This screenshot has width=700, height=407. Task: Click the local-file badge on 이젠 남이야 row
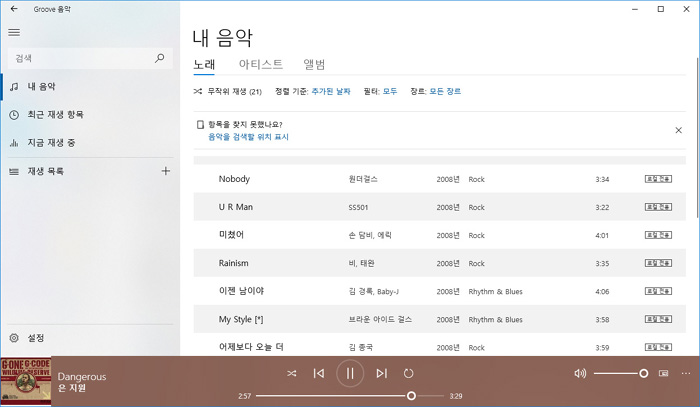click(658, 291)
